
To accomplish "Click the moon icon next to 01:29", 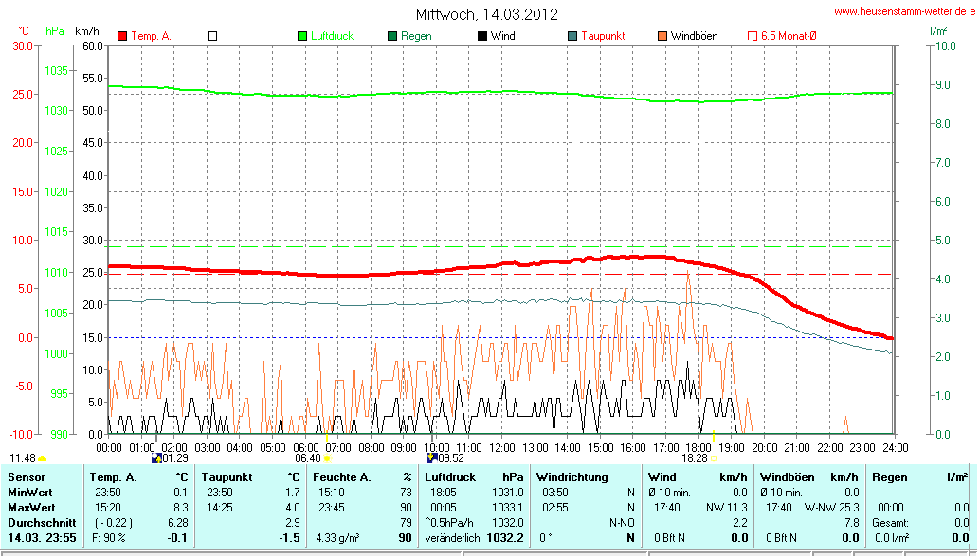I will click(155, 457).
